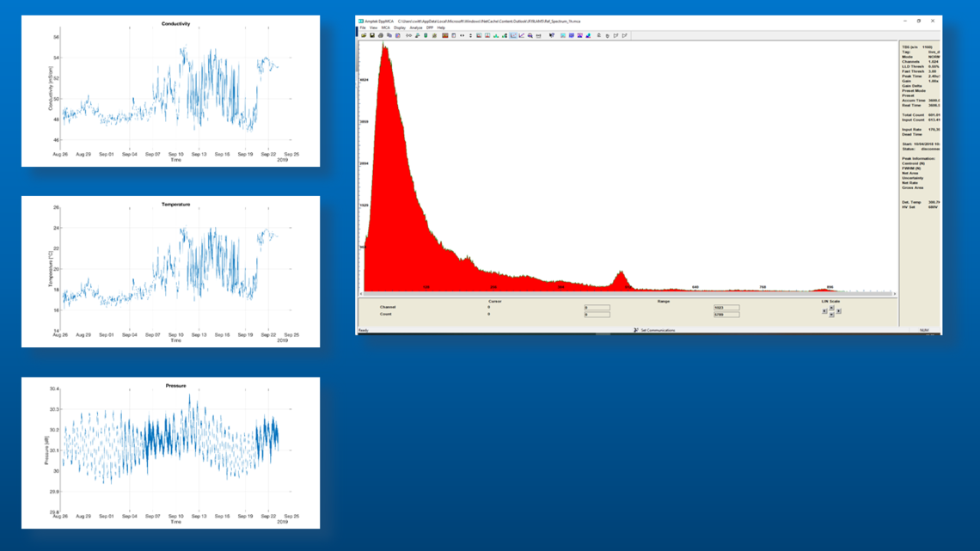
Task: Click the Paste clipboard toolbar icon
Action: tap(397, 35)
